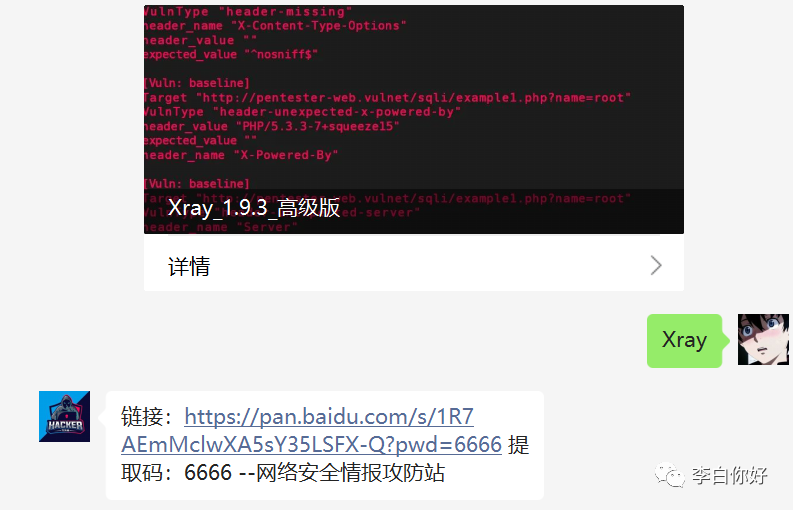
Task: Click the 详情 details label
Action: [189, 266]
